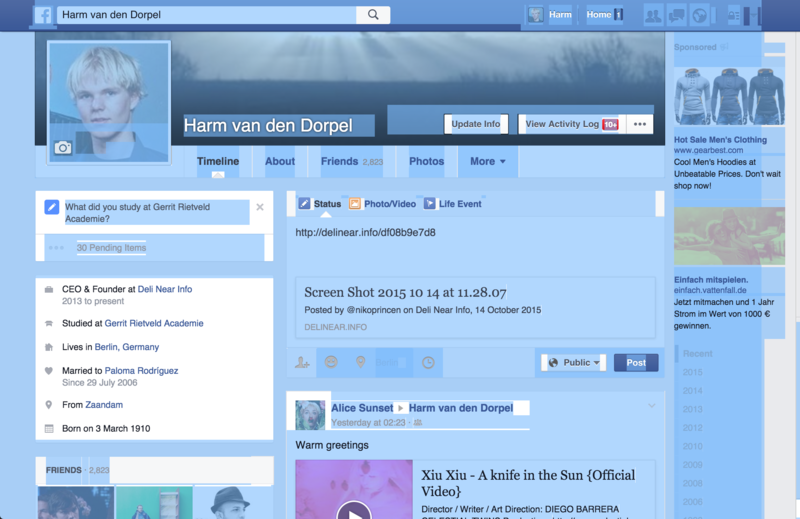Click the pencil icon beside study question
This screenshot has height=519, width=800.
(52, 207)
